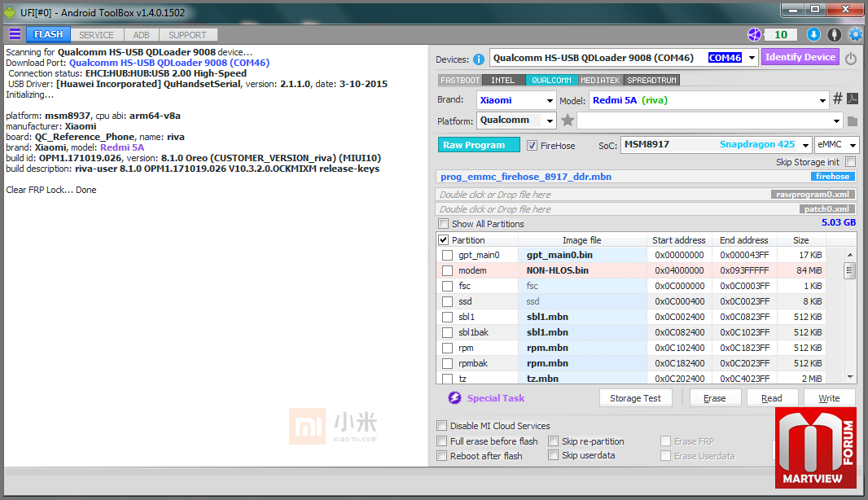Image resolution: width=868 pixels, height=500 pixels.
Task: Open the hamburger main menu icon
Action: pos(15,34)
